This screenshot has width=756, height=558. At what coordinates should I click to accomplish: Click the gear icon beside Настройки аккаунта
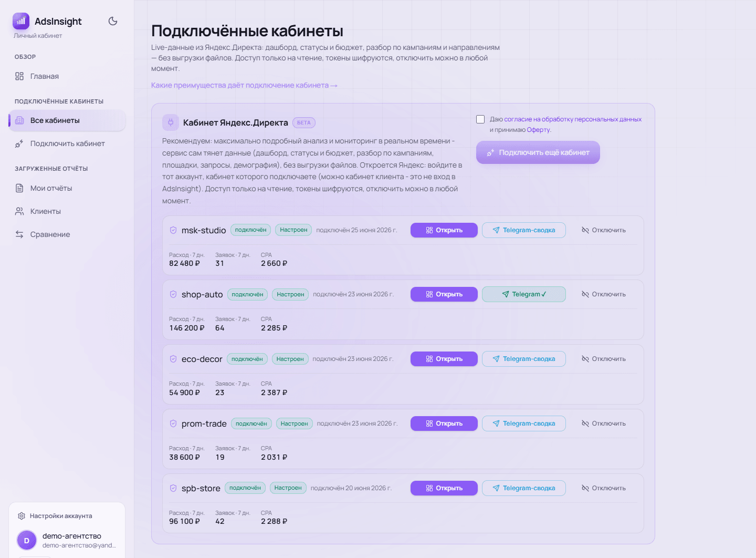pyautogui.click(x=22, y=516)
